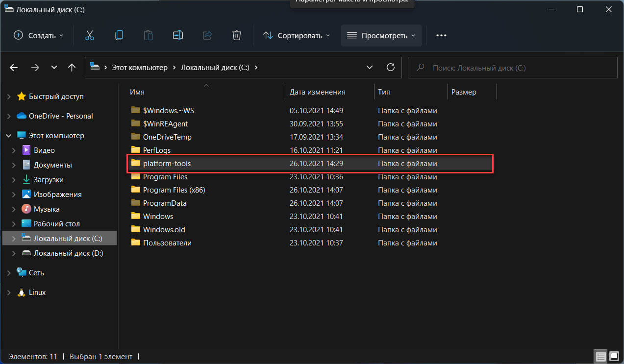Screen dimensions: 624x364
Task: Switch to large icons view in status bar
Action: [614, 356]
